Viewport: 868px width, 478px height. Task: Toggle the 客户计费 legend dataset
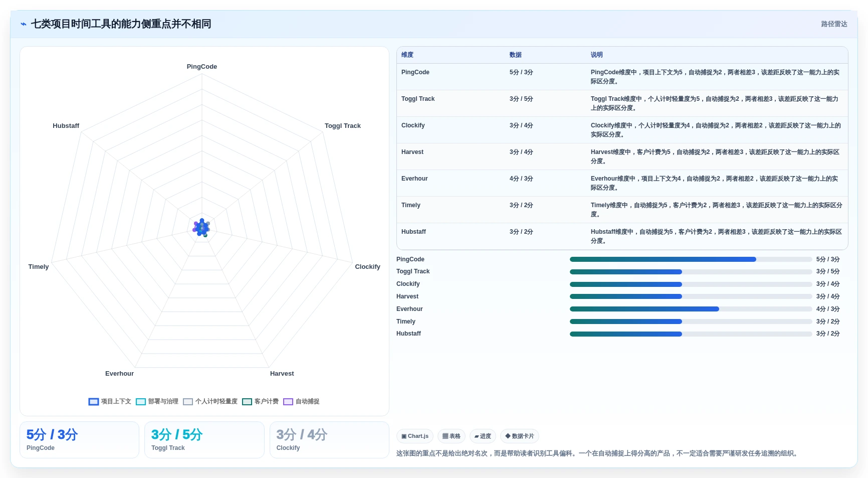[x=260, y=401]
